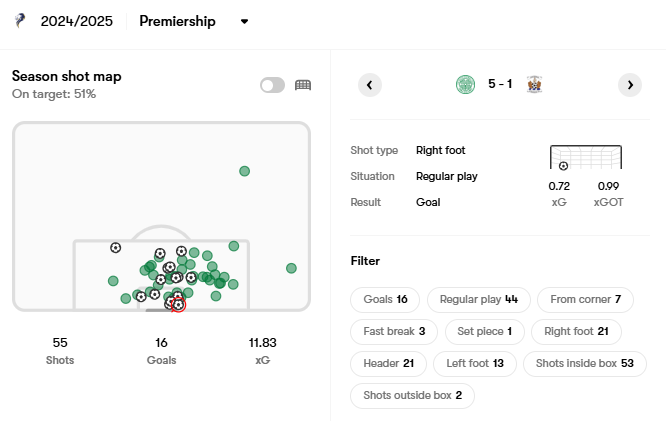Click the league logo beside 2024/2025
Image resolution: width=666 pixels, height=421 pixels.
click(x=20, y=21)
